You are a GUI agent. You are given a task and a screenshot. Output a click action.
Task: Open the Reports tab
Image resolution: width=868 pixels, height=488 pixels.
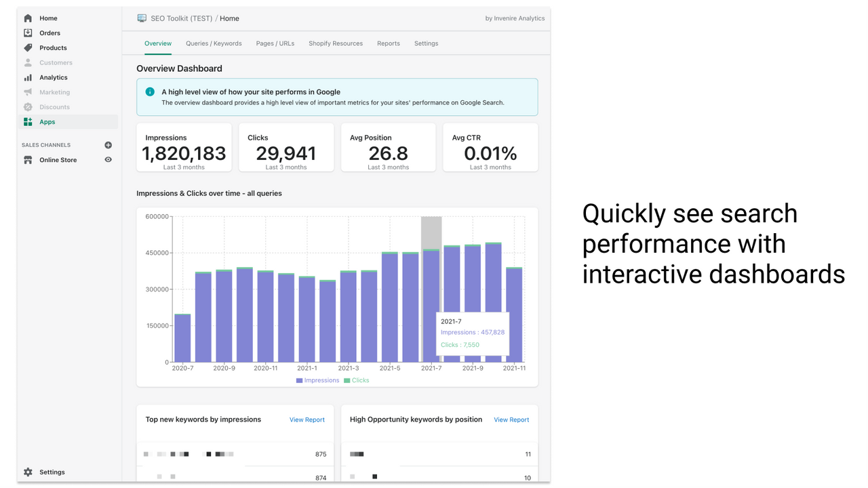pos(388,43)
